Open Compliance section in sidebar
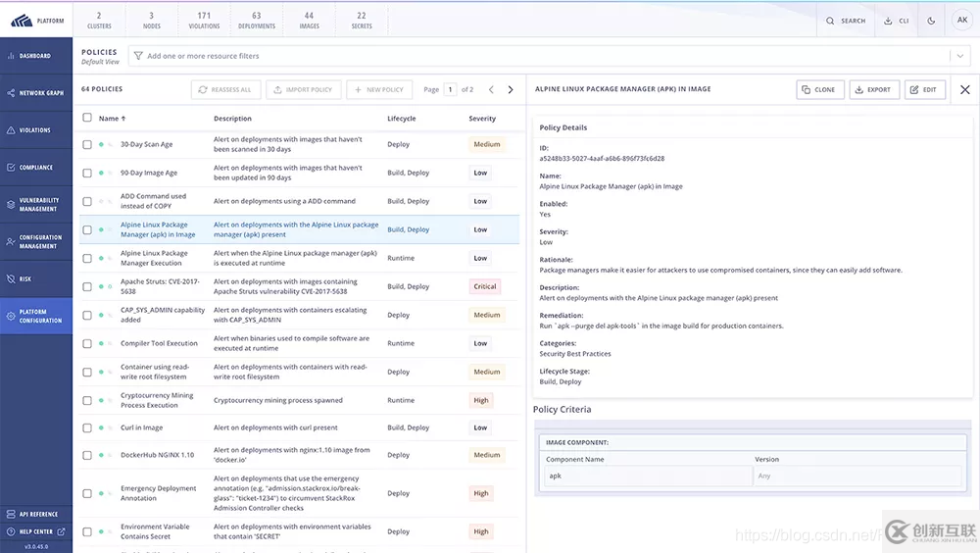980x553 pixels. point(35,167)
